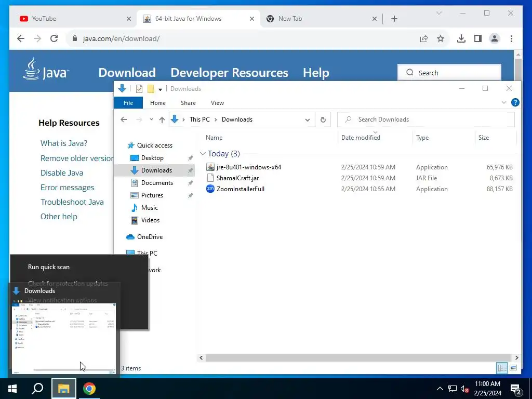Navigate back in File Explorer
Screen dimensions: 532x399
[x=124, y=119]
